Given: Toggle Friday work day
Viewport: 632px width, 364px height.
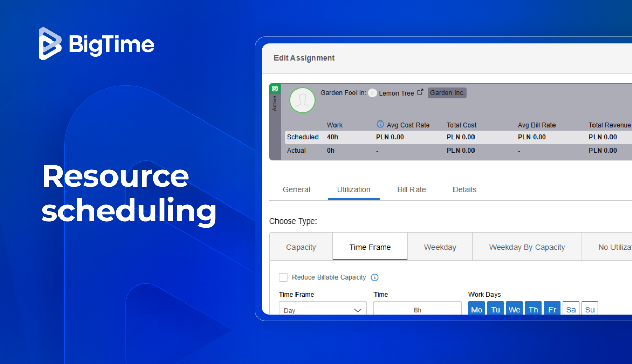Looking at the screenshot, I should coord(552,309).
